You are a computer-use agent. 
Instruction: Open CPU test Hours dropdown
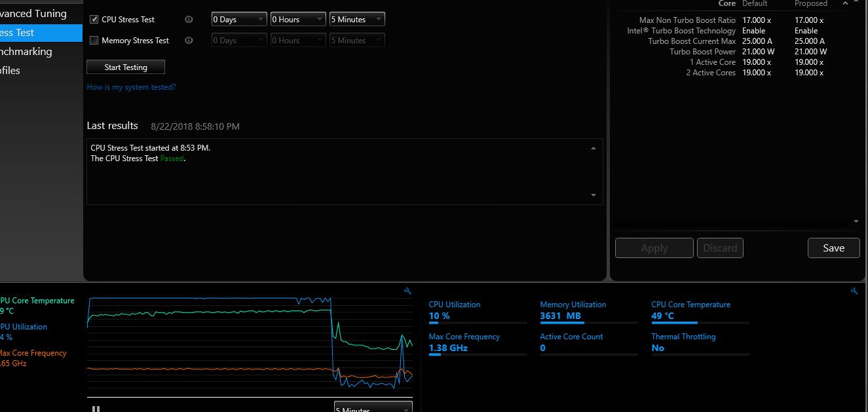[x=298, y=20]
